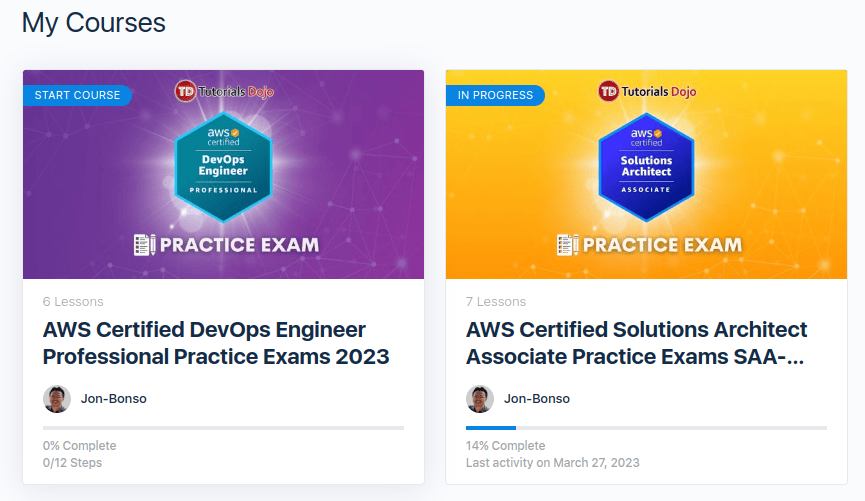Click the 0/12 Steps text
865x501 pixels.
[72, 463]
